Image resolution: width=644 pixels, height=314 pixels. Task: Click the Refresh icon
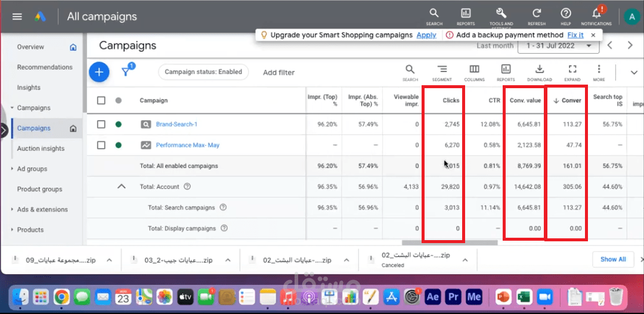coord(537,13)
